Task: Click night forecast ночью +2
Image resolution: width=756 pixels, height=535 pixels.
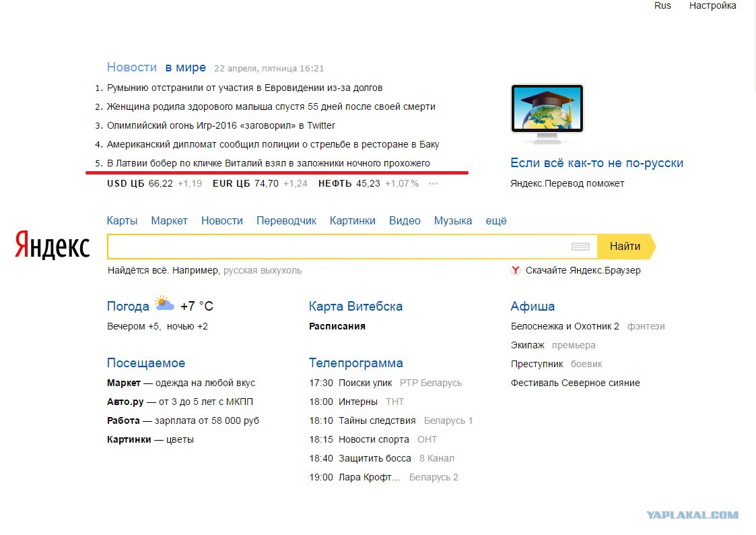Action: (x=187, y=327)
